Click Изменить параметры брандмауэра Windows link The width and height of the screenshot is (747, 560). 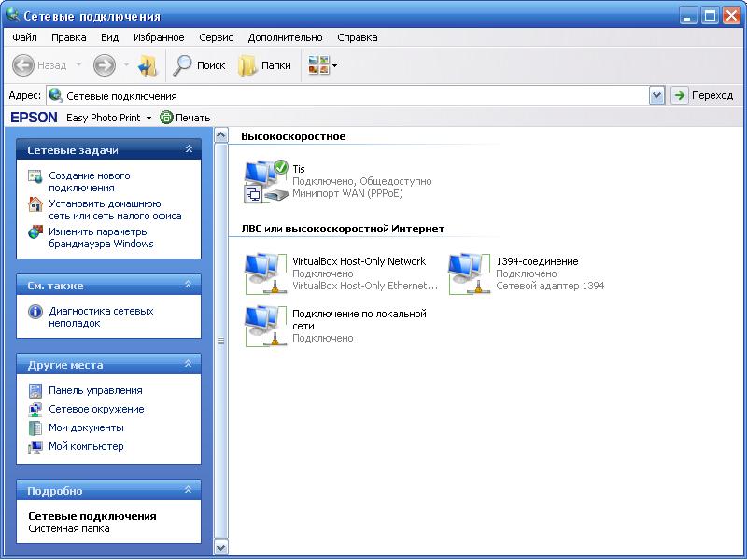coord(101,238)
